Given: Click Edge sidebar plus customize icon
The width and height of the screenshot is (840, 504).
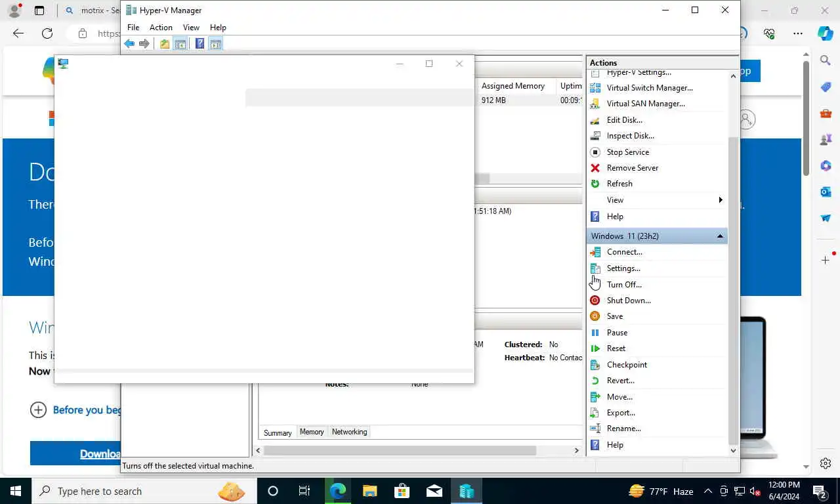Looking at the screenshot, I should 826,261.
